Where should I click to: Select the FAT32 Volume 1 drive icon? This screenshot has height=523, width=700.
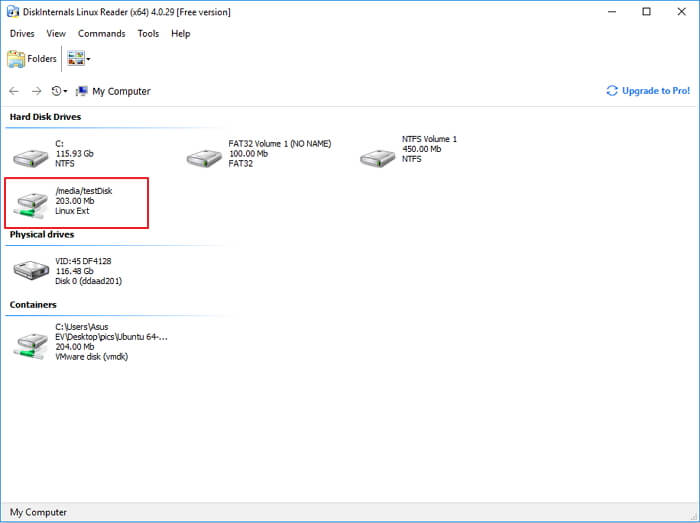[205, 157]
